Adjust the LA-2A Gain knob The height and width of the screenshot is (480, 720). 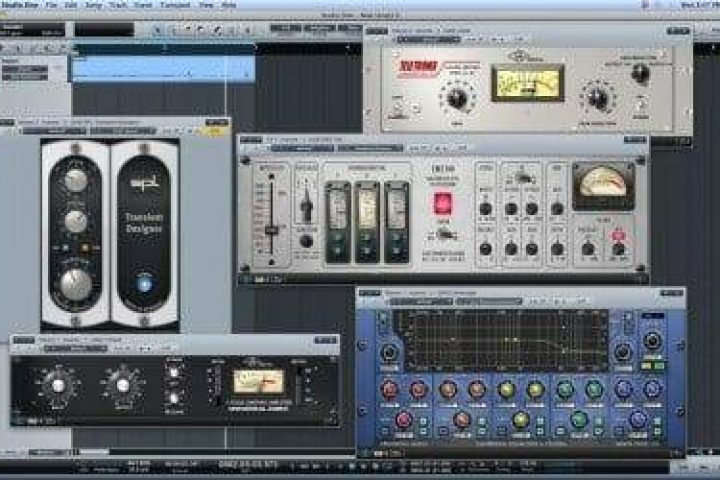tap(457, 97)
